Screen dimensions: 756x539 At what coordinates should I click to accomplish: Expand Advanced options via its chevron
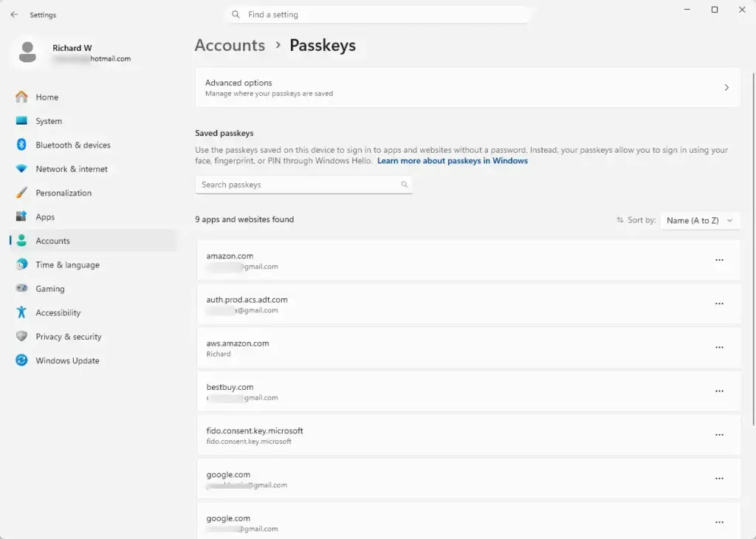pos(726,88)
